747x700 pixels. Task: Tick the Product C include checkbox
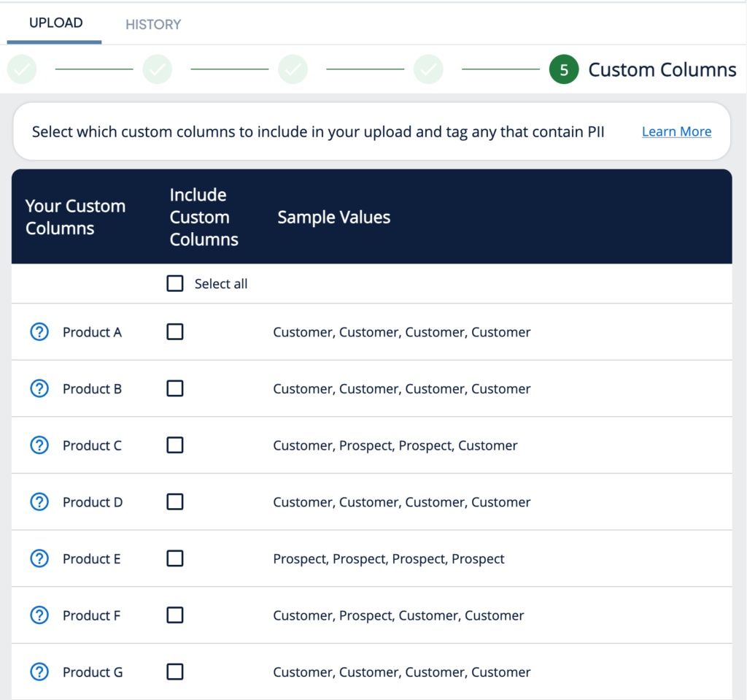click(175, 445)
